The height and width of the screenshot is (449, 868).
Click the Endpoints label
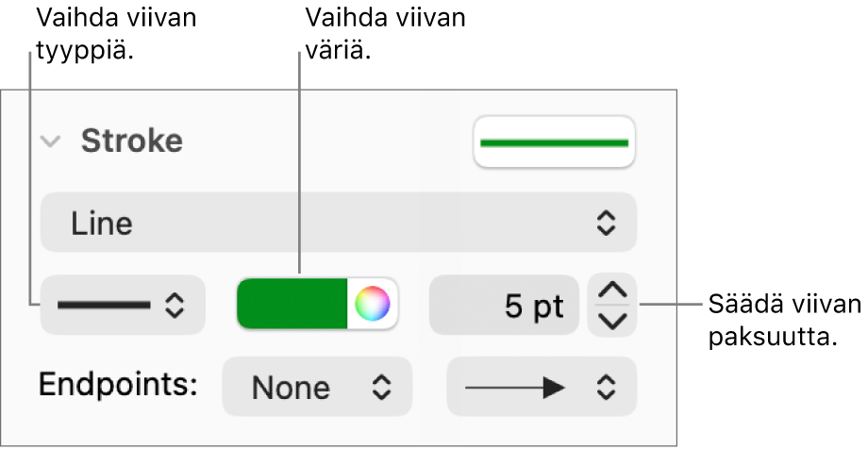tap(118, 385)
